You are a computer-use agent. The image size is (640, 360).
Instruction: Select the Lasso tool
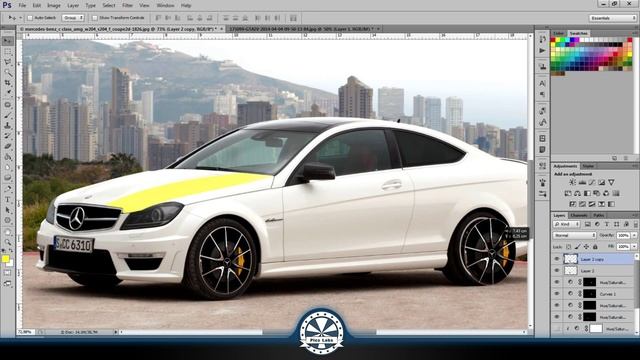click(8, 62)
